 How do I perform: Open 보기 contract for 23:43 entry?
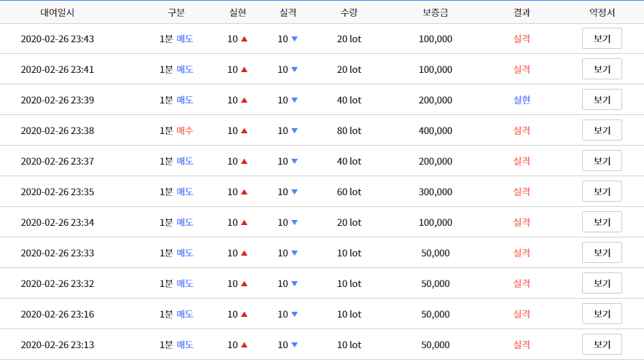(x=602, y=39)
